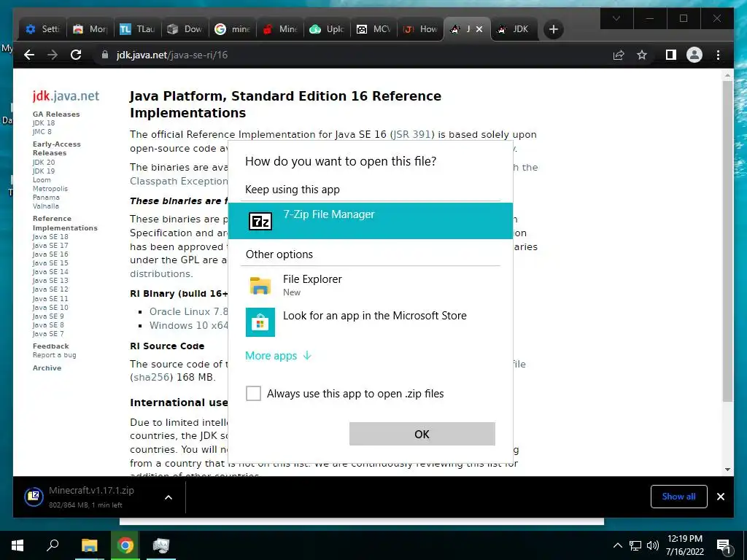Open Java SE 7 reference implementation link

(x=48, y=334)
